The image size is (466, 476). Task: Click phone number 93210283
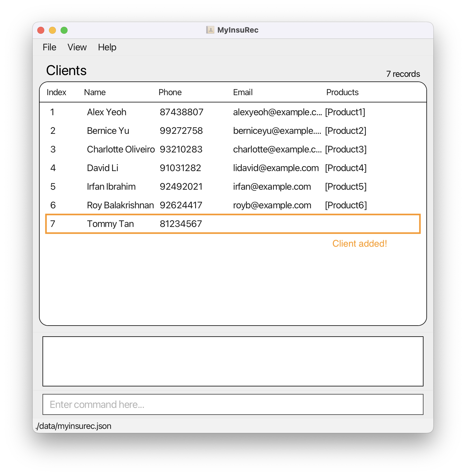click(x=181, y=149)
